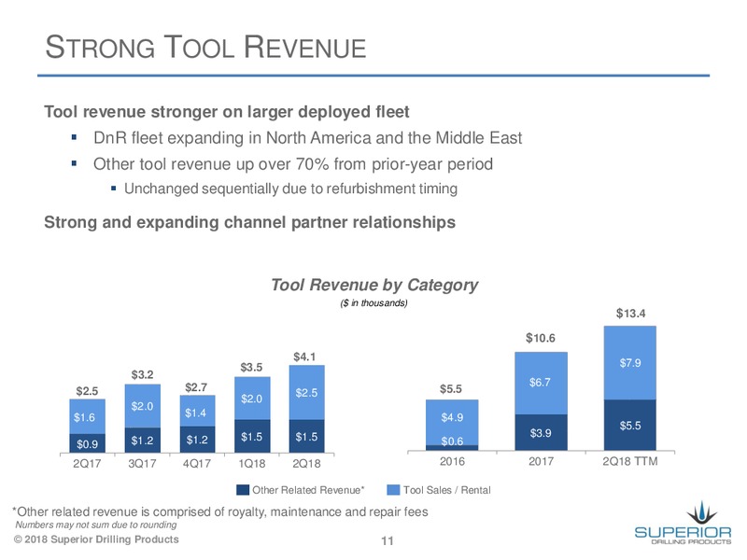Viewport: 747px width, 560px height.
Task: Click the 2Q18 axis label under quarterly chart
Action: (306, 463)
